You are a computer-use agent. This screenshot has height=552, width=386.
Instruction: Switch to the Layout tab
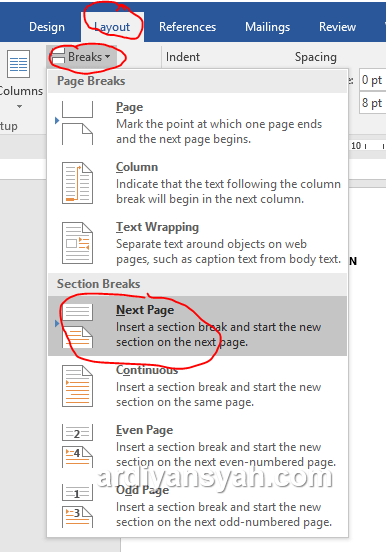[x=112, y=27]
